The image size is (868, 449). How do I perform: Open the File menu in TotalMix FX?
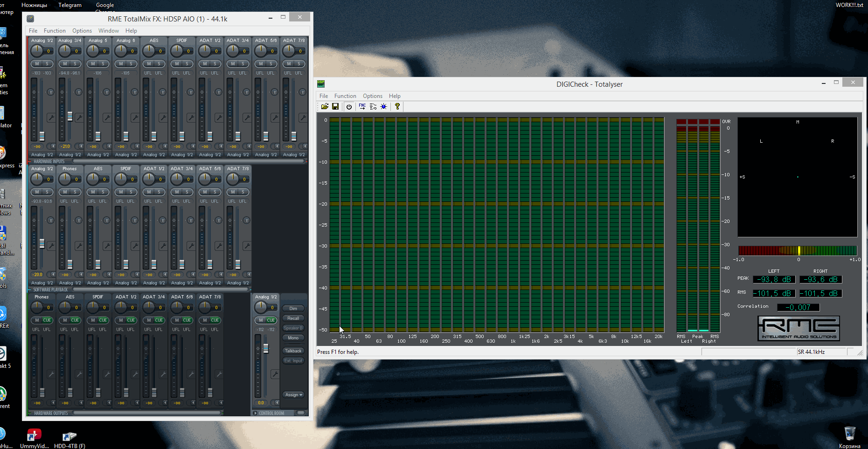[33, 31]
